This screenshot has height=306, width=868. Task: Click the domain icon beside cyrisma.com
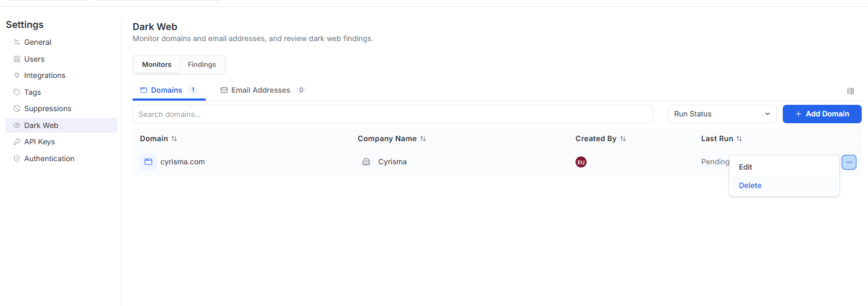(148, 162)
